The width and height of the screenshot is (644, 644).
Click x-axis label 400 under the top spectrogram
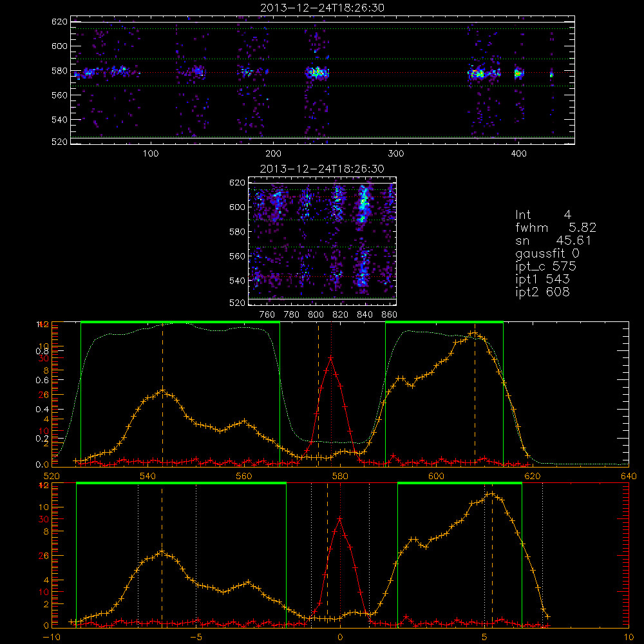point(518,154)
